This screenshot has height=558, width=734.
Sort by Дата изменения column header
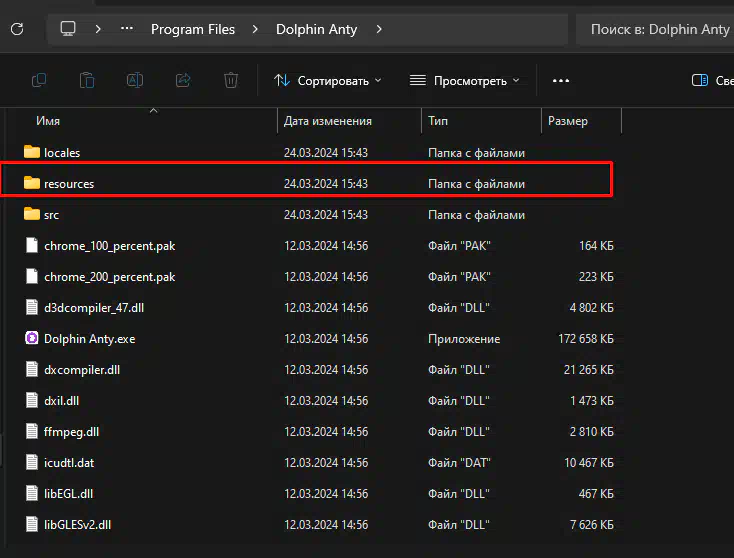pos(327,121)
